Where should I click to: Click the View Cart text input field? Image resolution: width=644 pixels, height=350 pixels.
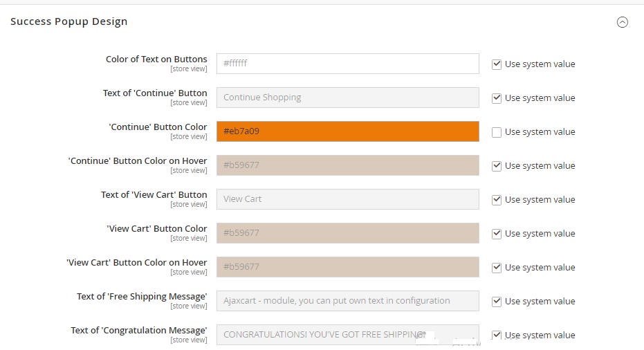click(347, 199)
